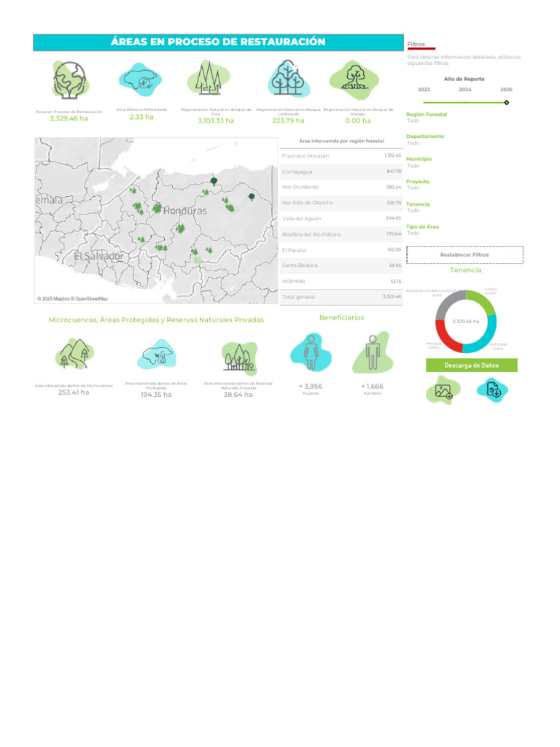Click the download data file icon

coord(492,390)
